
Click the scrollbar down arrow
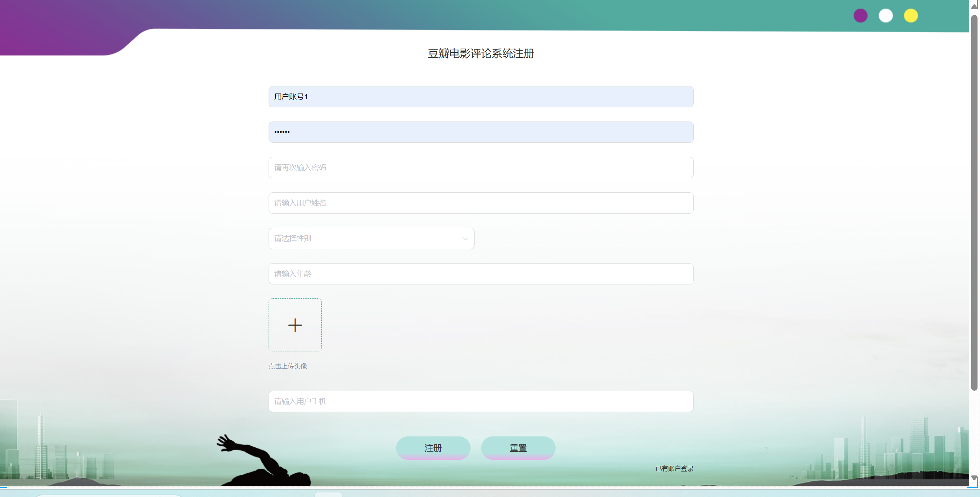974,478
